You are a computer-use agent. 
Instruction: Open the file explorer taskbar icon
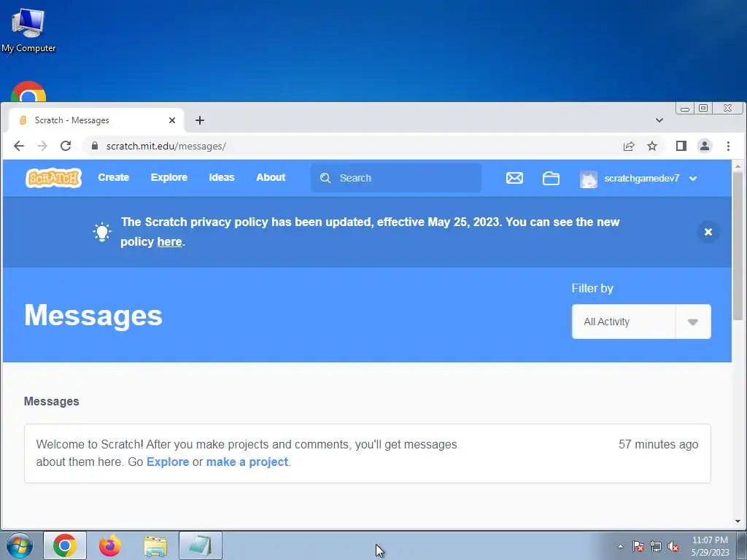click(x=155, y=546)
